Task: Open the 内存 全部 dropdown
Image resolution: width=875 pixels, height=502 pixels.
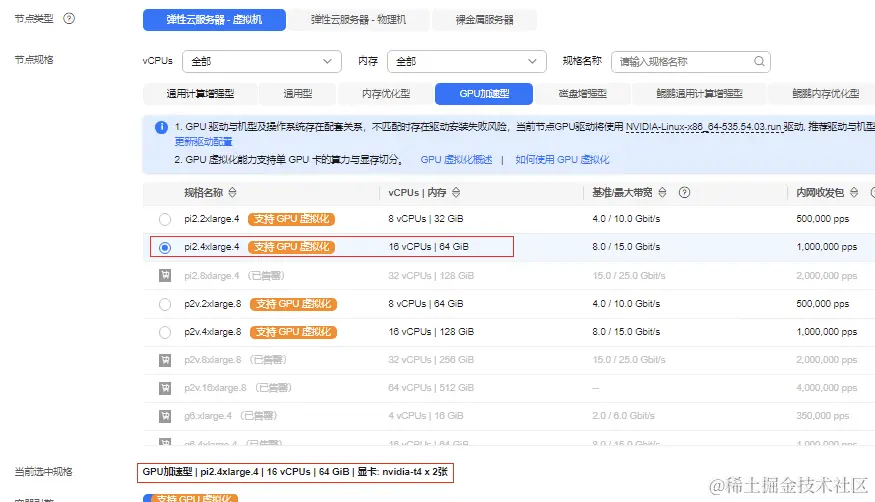Action: (x=467, y=61)
